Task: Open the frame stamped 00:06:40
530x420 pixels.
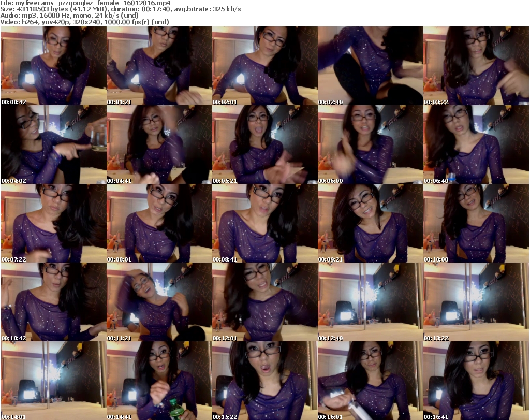Action: tap(476, 144)
